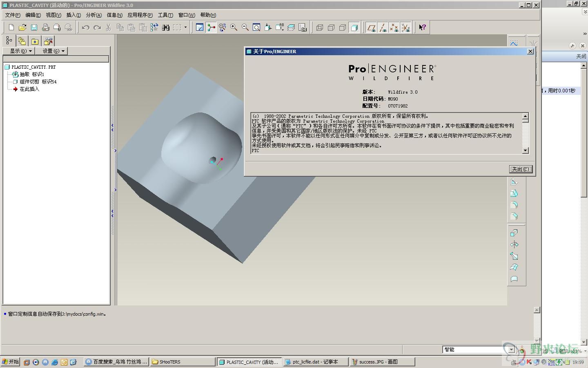Select the Zoom In magnifier
Screen dimensions: 588x368
pyautogui.click(x=234, y=27)
